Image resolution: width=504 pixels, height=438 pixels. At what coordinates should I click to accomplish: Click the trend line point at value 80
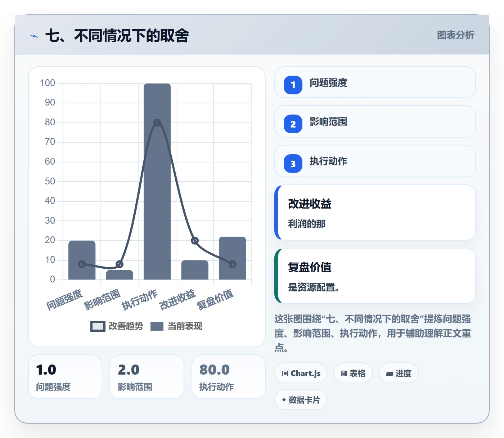coord(157,123)
